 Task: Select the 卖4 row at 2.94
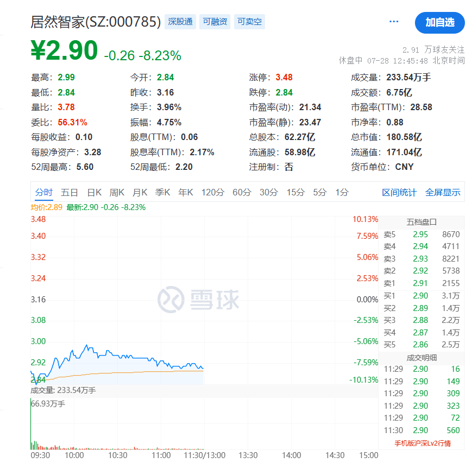[x=421, y=246]
